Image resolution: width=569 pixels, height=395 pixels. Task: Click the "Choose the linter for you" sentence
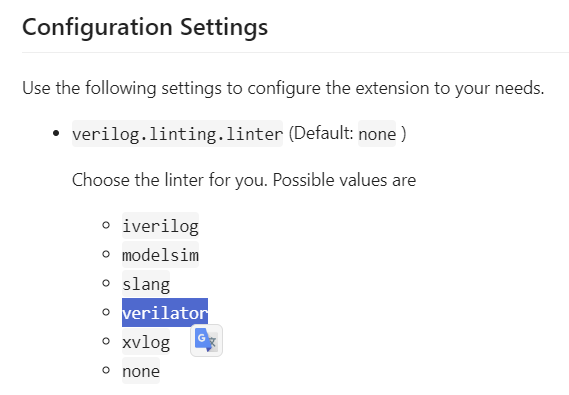coord(244,180)
